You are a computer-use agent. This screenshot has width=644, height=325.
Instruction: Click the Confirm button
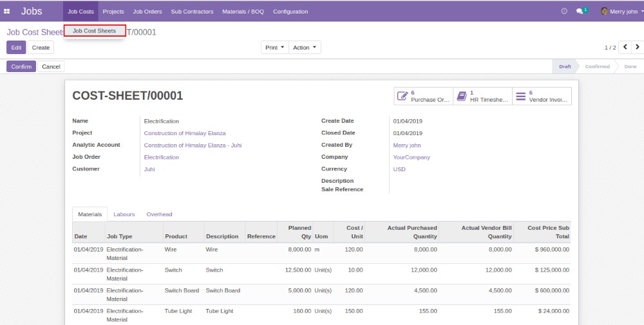(21, 66)
